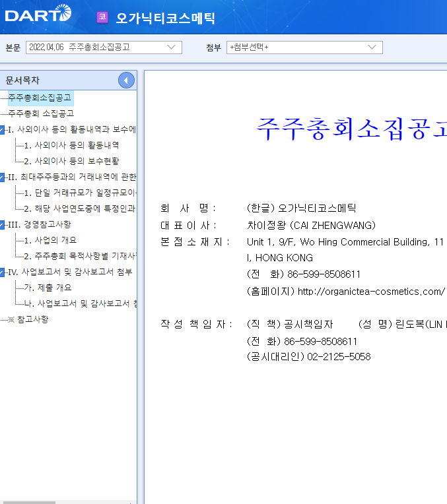Go to 나. 사업보고서 및 감사보고서 item
The height and width of the screenshot is (504, 447).
(80, 303)
